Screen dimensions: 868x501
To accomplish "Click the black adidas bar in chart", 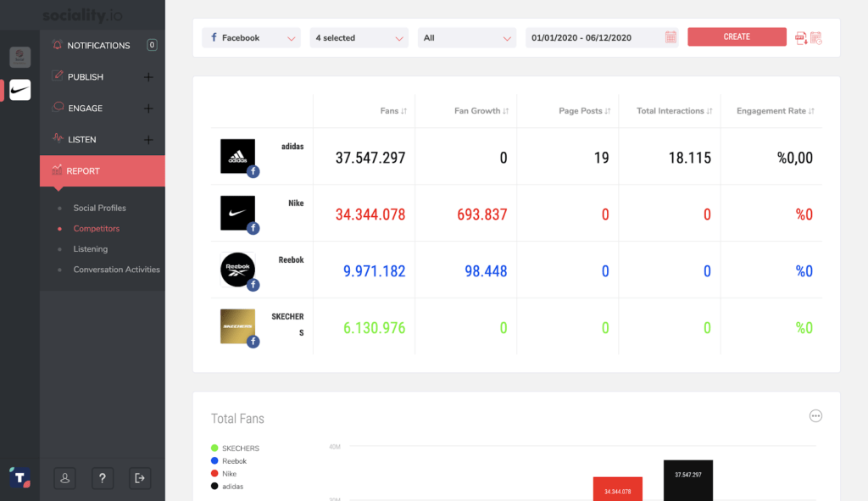I will tap(688, 481).
